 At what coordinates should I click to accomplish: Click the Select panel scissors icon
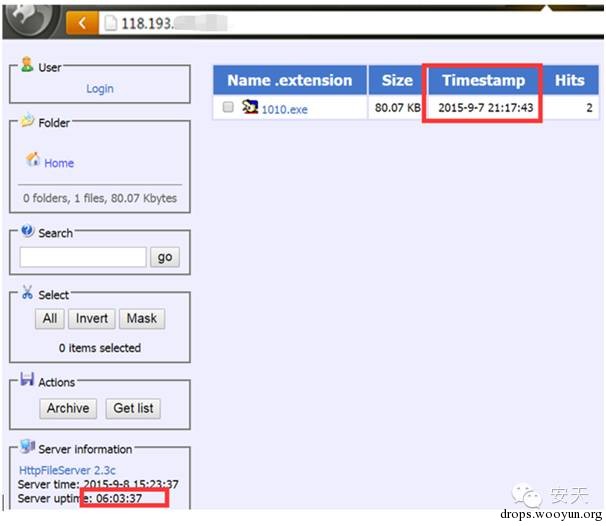pyautogui.click(x=27, y=293)
